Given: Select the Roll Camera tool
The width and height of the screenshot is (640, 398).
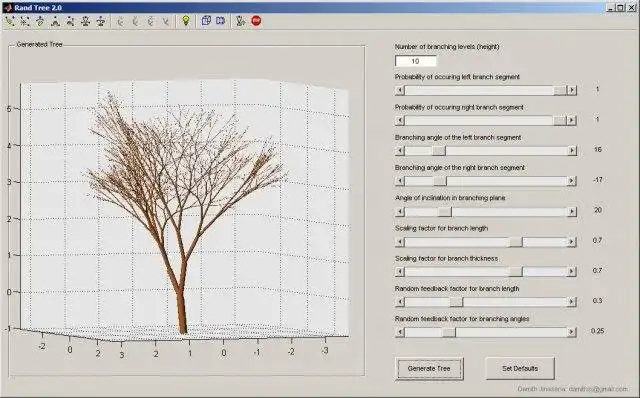Looking at the screenshot, I should pos(100,21).
